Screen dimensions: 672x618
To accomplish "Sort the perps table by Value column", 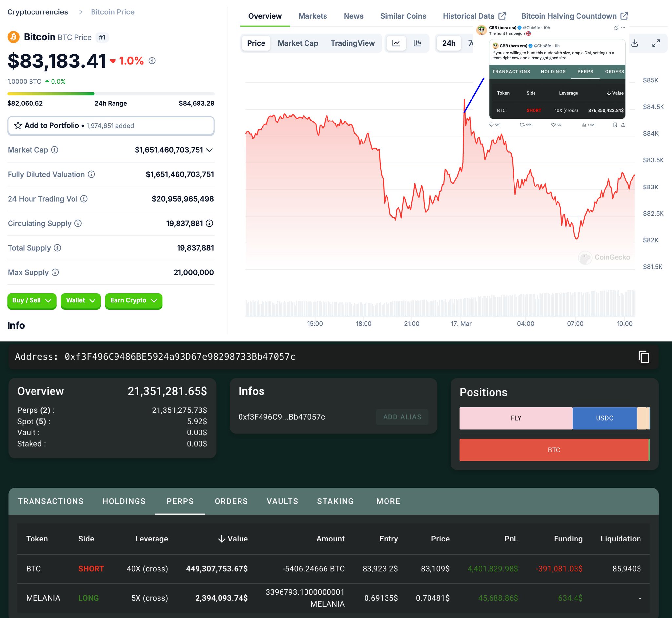I will point(233,539).
